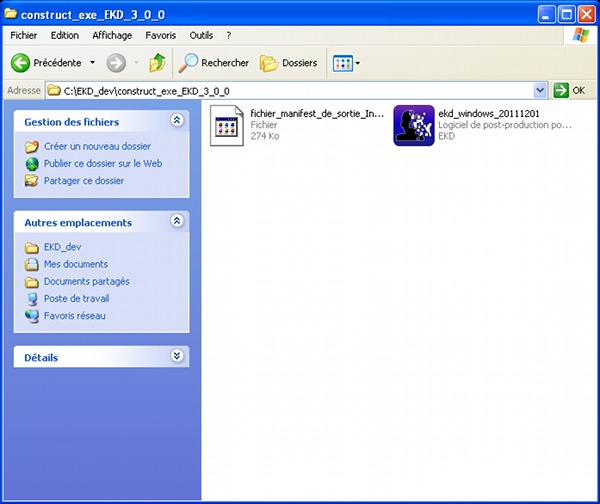
Task: Open the Affichage menu
Action: (x=112, y=35)
